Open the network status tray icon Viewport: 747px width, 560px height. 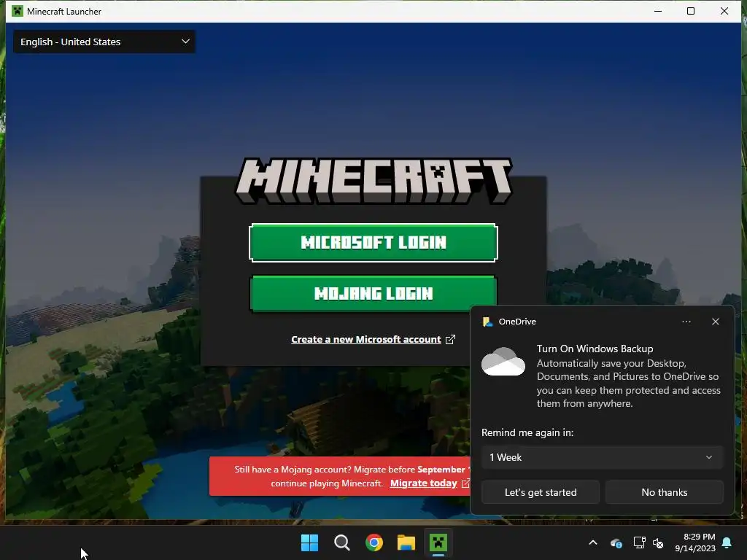pyautogui.click(x=639, y=542)
